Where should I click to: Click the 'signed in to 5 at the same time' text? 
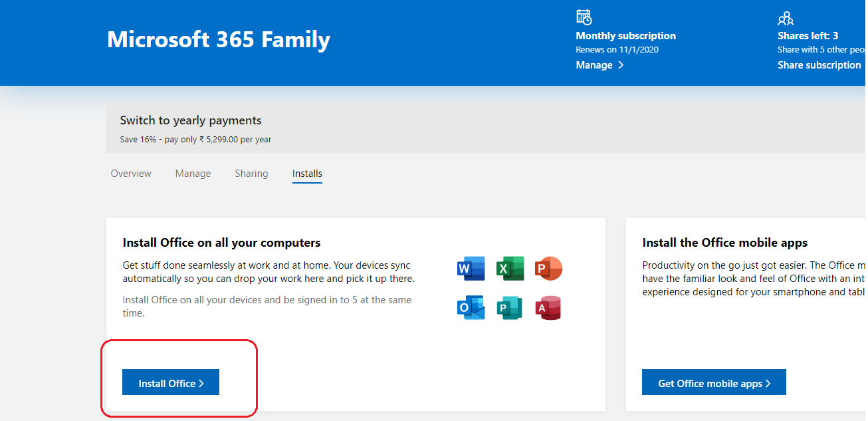(267, 307)
